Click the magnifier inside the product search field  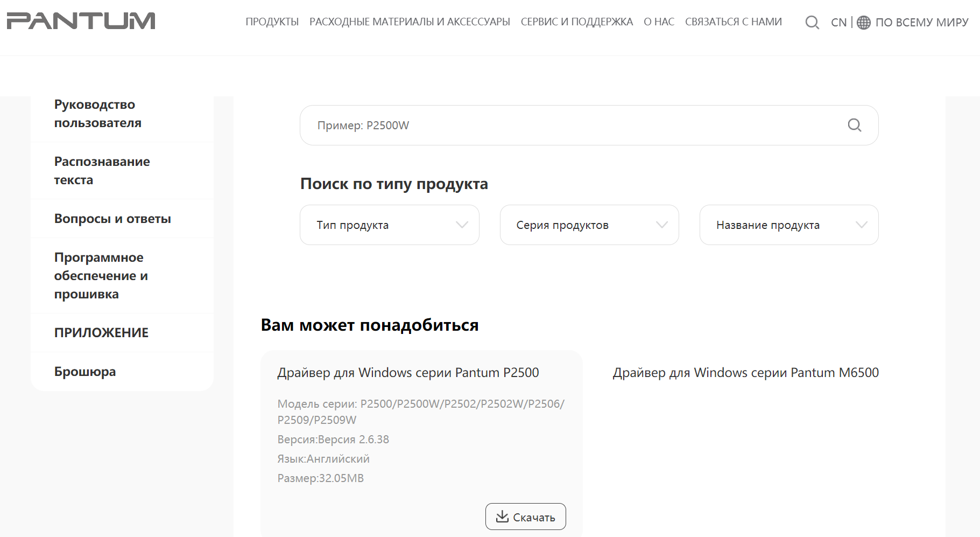point(854,125)
